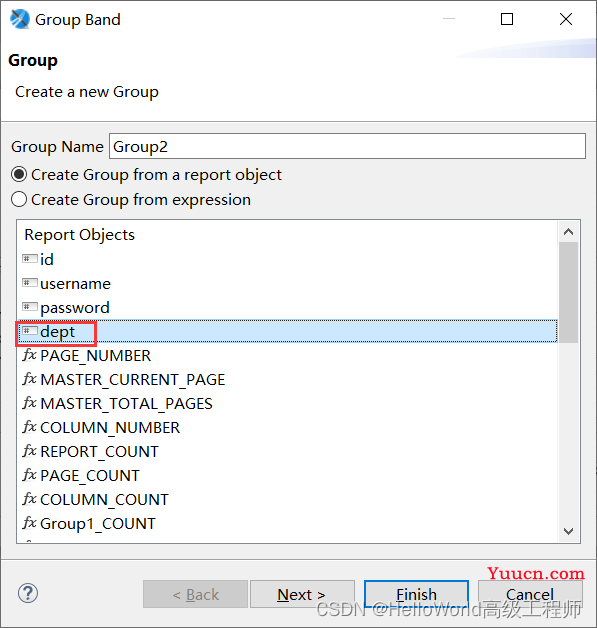597x628 pixels.
Task: Click the Report Objects scrollbar thumb
Action: tap(569, 292)
